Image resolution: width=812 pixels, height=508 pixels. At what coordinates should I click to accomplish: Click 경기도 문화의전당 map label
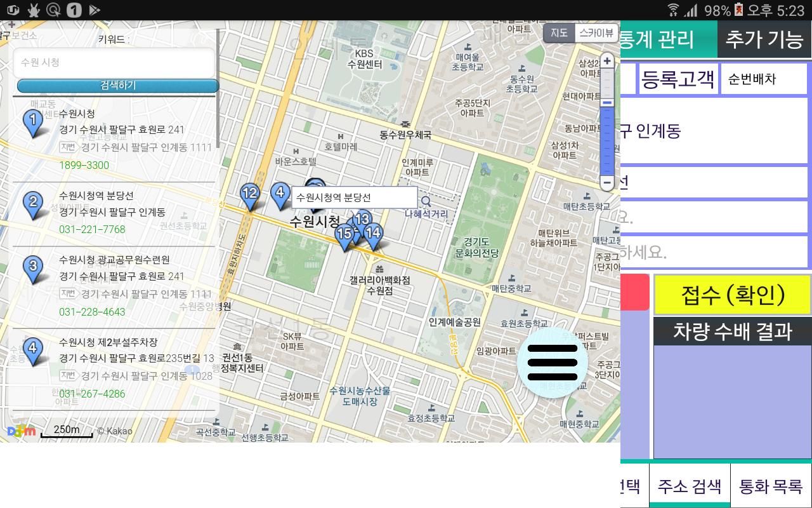[476, 248]
